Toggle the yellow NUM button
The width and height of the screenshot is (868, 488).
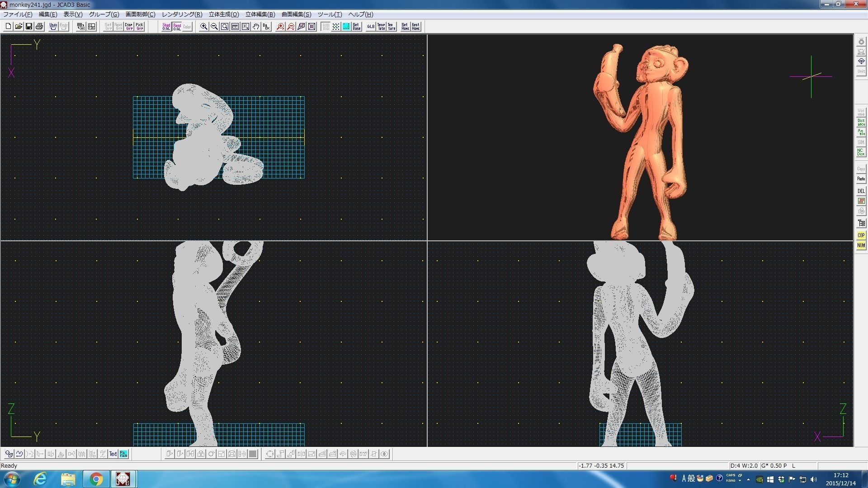pos(861,245)
